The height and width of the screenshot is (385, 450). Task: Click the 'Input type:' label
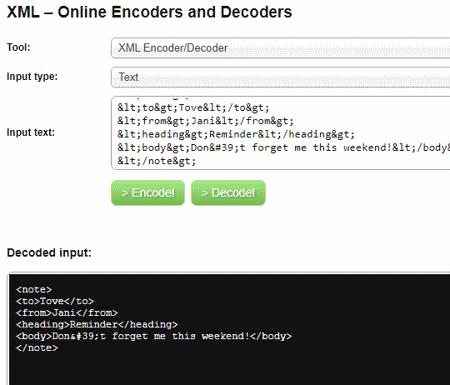[32, 77]
